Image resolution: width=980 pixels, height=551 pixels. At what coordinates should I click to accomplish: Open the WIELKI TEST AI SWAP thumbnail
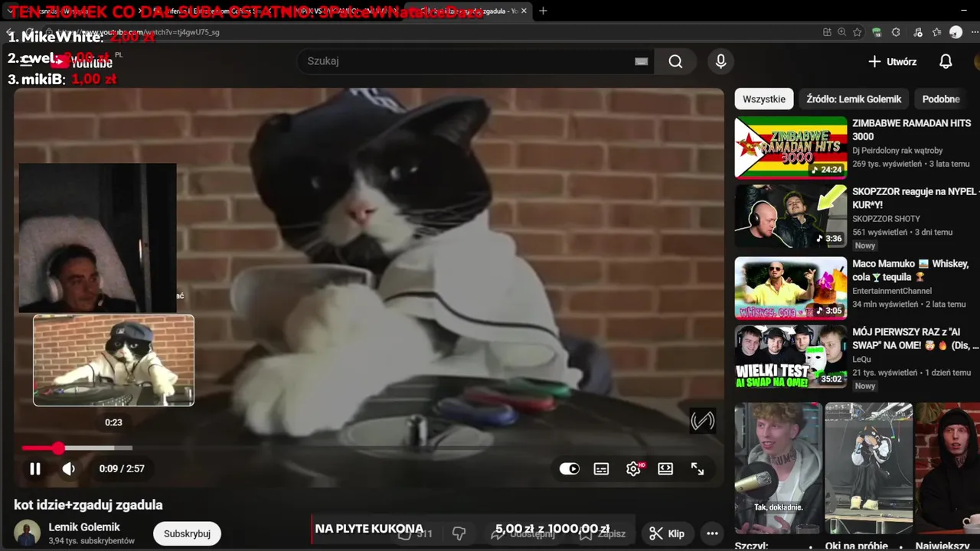click(x=791, y=357)
